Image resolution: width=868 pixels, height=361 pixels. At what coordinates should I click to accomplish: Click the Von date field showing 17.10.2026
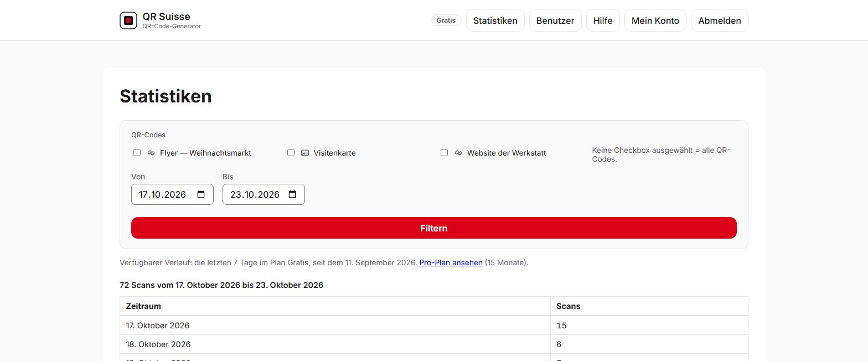point(172,194)
